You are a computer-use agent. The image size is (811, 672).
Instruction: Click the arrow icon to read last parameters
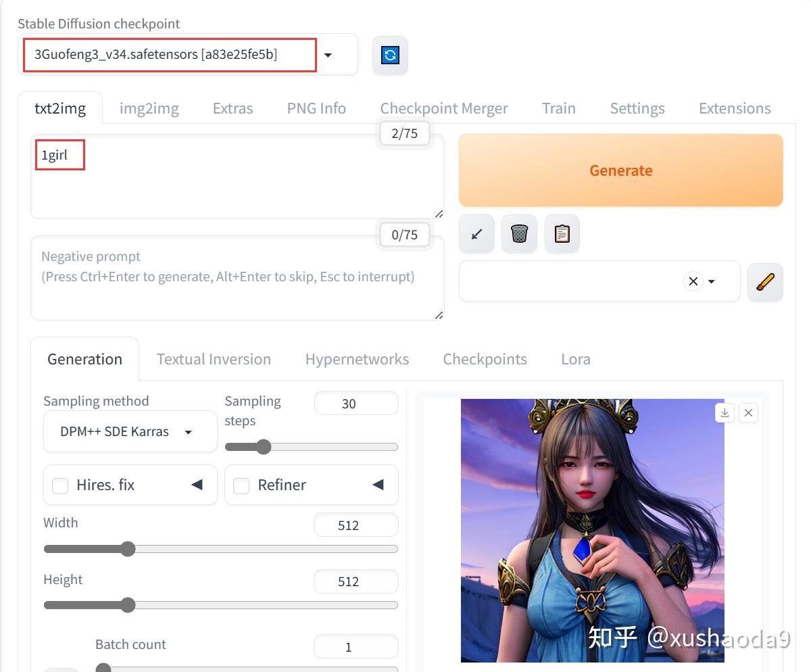pos(476,234)
